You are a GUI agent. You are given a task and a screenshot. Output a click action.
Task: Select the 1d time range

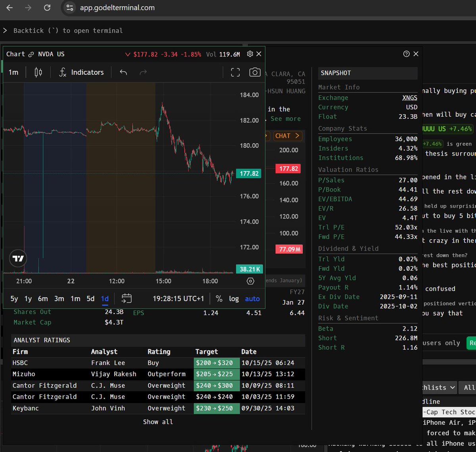pos(105,299)
